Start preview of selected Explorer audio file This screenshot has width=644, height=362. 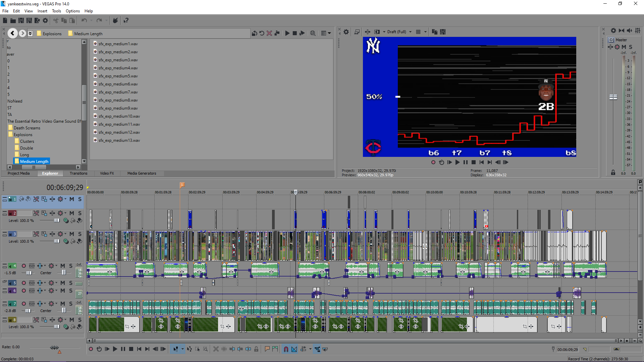(x=287, y=33)
